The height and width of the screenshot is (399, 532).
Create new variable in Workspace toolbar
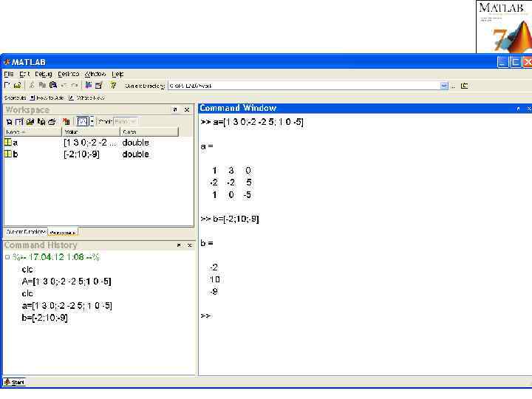[x=9, y=121]
